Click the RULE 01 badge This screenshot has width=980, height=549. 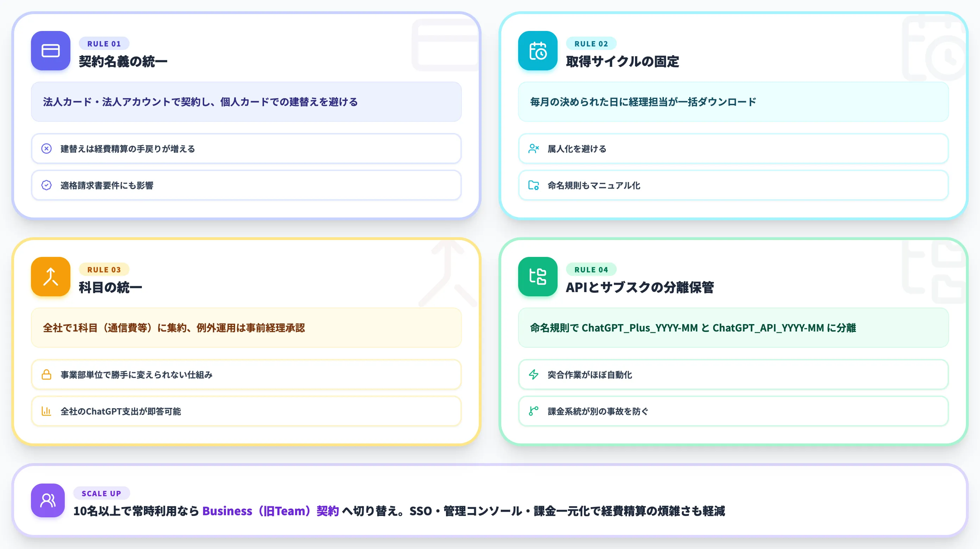[x=104, y=44]
